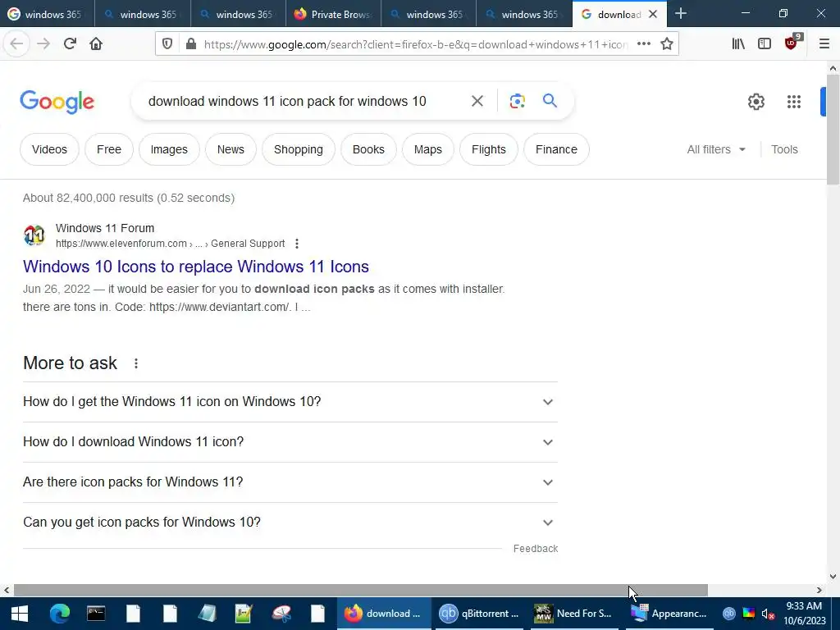The height and width of the screenshot is (630, 840).
Task: Clear the Google search box text
Action: tap(477, 101)
